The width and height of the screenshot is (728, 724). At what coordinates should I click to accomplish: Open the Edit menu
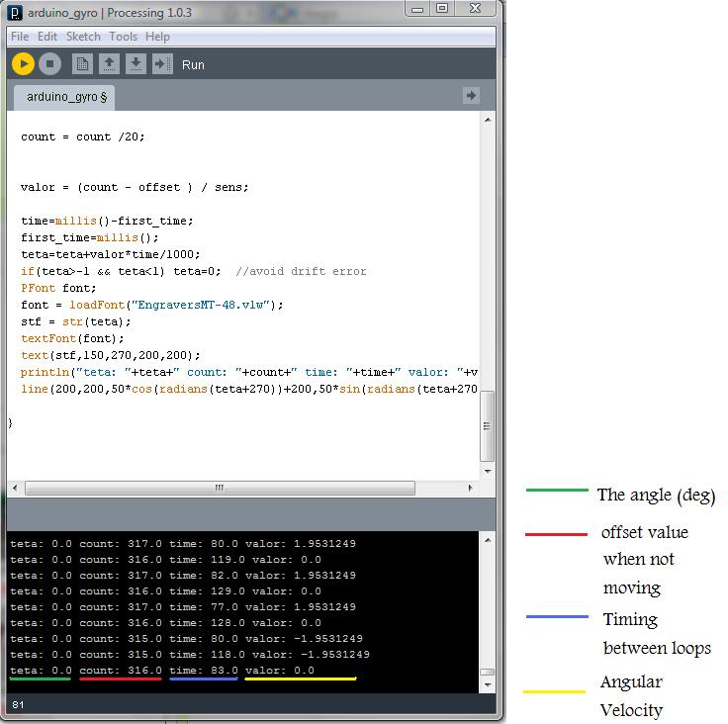pos(47,37)
